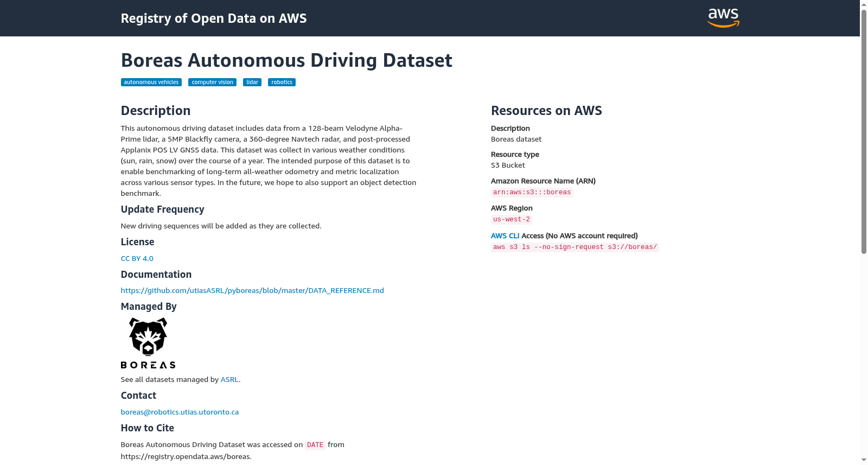Click the DATE placeholder in citation
Viewport: 868px width, 465px height.
[315, 445]
